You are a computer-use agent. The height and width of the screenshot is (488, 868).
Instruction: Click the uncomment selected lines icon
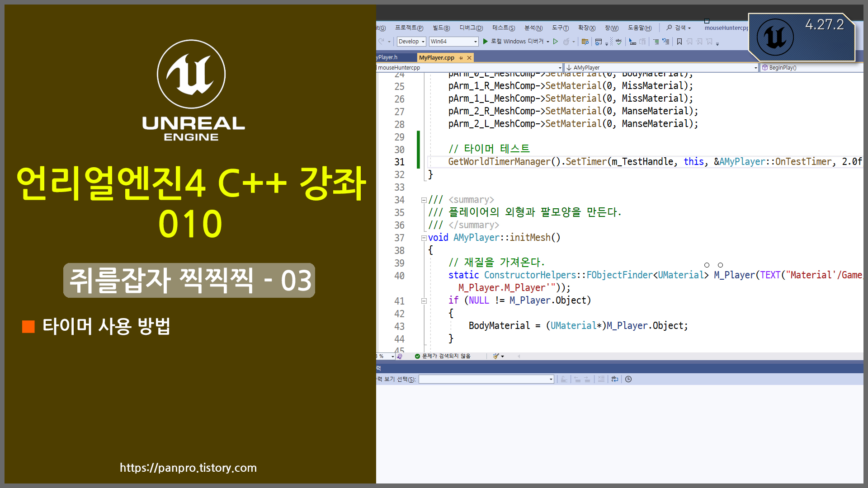(x=665, y=42)
